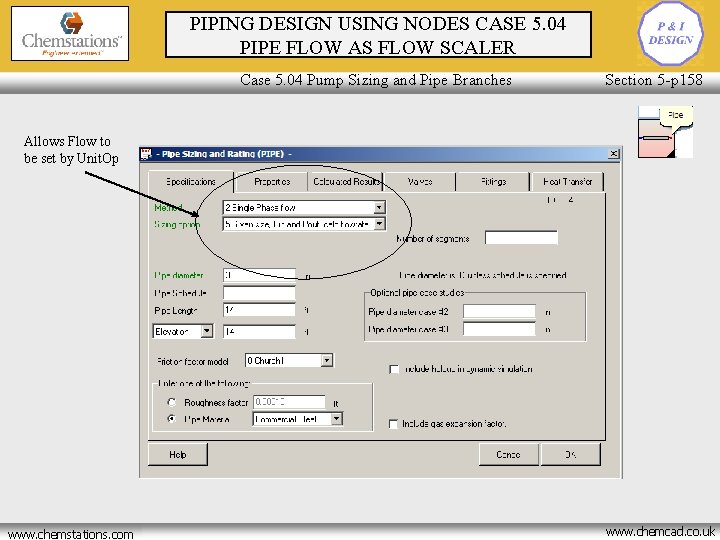720x540 pixels.
Task: Select the Roughness factor radio button
Action: pos(172,402)
